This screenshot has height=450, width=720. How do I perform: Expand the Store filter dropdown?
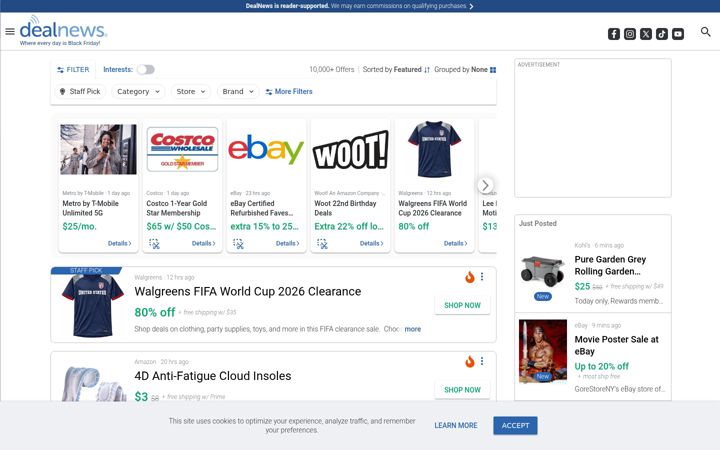(191, 91)
